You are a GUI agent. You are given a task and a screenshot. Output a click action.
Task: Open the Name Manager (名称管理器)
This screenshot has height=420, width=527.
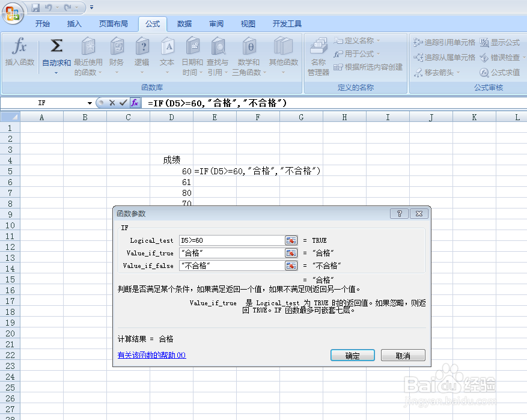[318, 57]
